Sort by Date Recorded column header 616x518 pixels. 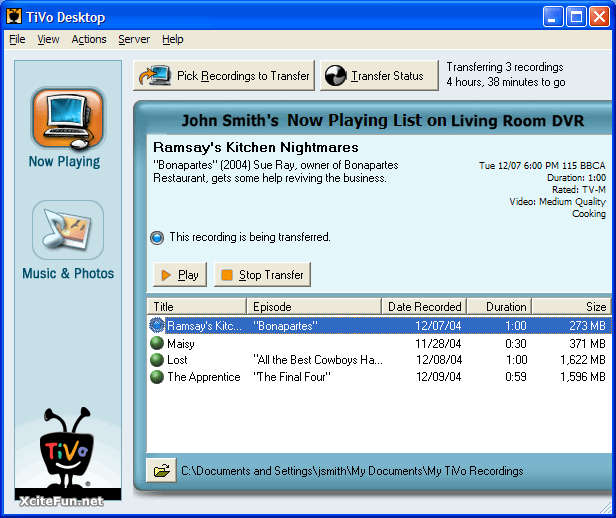(x=424, y=306)
